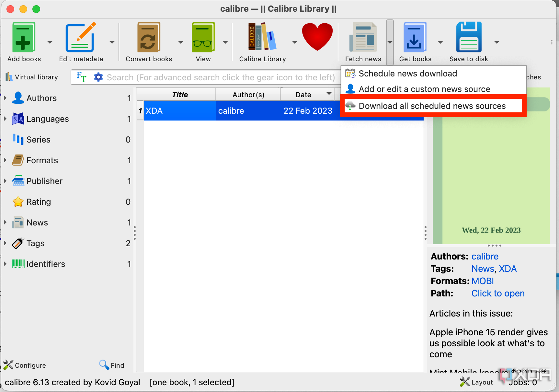Image resolution: width=559 pixels, height=392 pixels.
Task: Expand Add books dropdown arrow
Action: [50, 42]
